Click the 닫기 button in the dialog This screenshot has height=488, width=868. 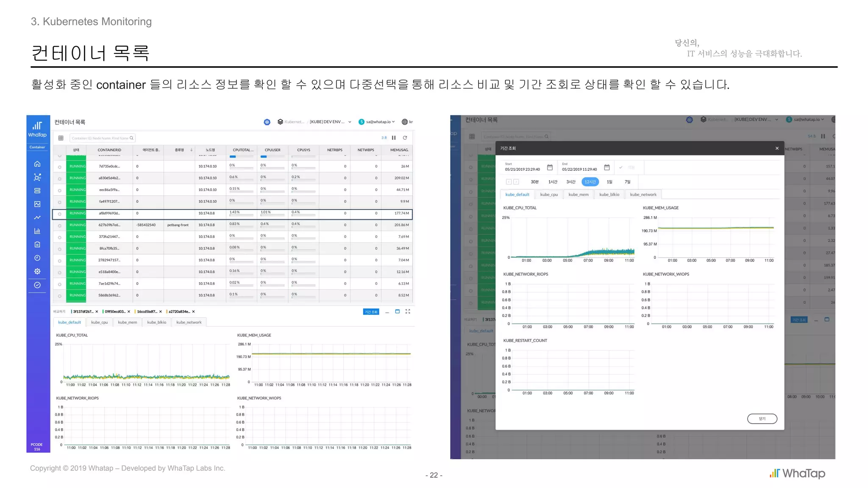(762, 419)
